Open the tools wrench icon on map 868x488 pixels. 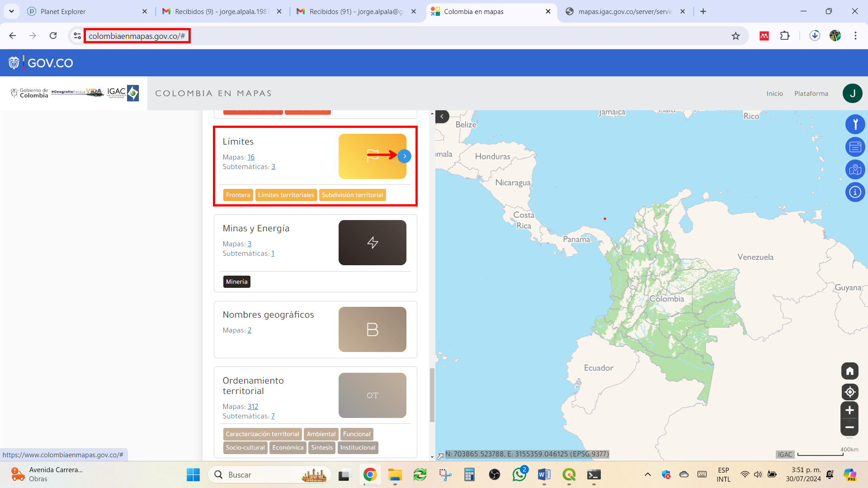tap(855, 124)
